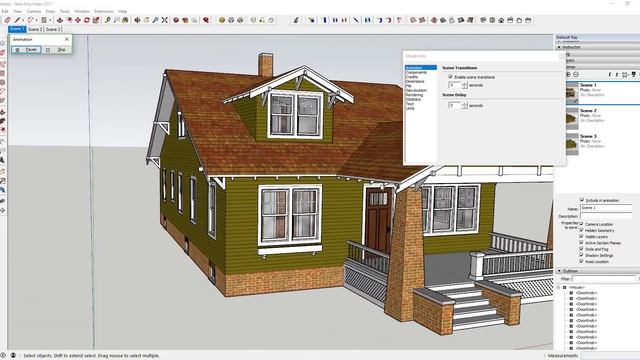Select the Move tool
640x360 pixels.
pos(78,20)
